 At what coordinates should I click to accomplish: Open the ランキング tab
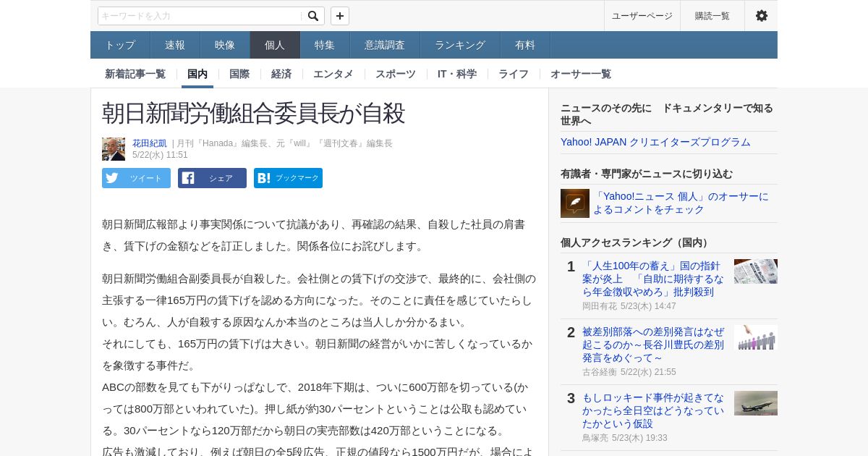tap(460, 45)
